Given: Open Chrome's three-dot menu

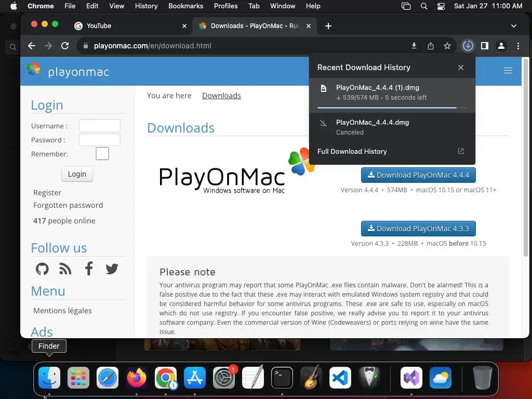Looking at the screenshot, I should pos(518,46).
